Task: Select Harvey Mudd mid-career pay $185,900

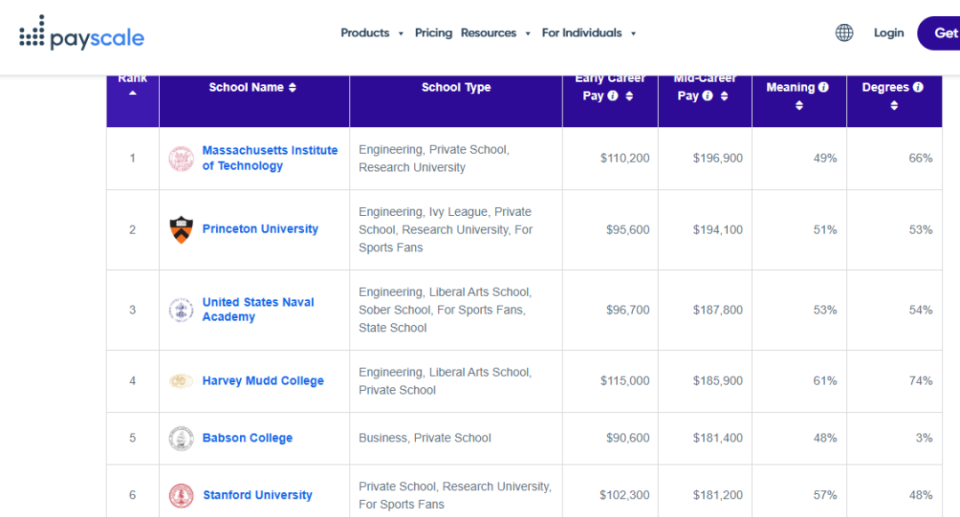Action: point(718,381)
